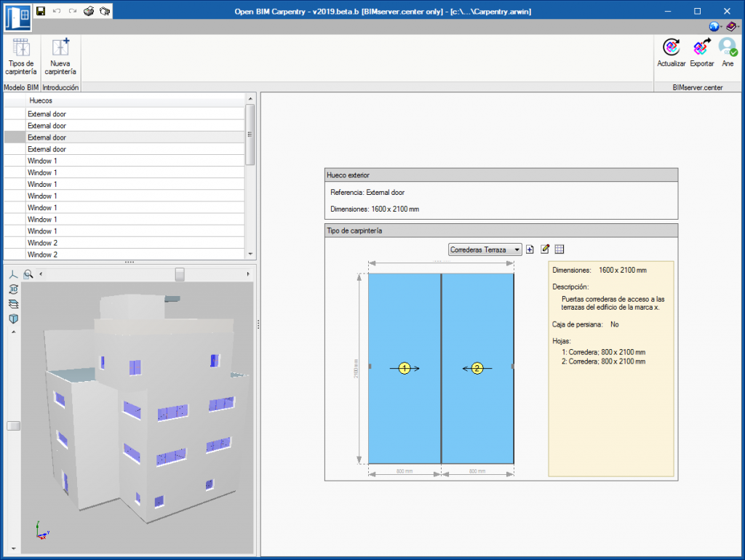
Task: Click the Modelo BIM group label
Action: (x=21, y=87)
